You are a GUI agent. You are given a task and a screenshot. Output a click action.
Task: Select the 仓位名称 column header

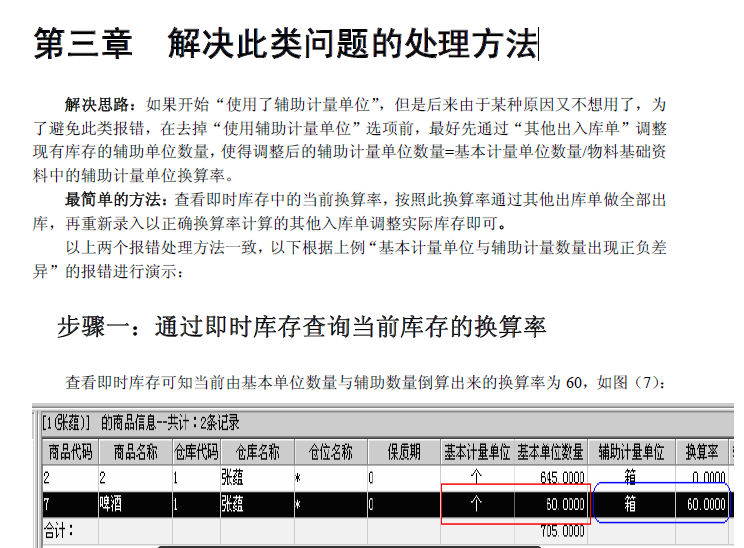tap(330, 452)
